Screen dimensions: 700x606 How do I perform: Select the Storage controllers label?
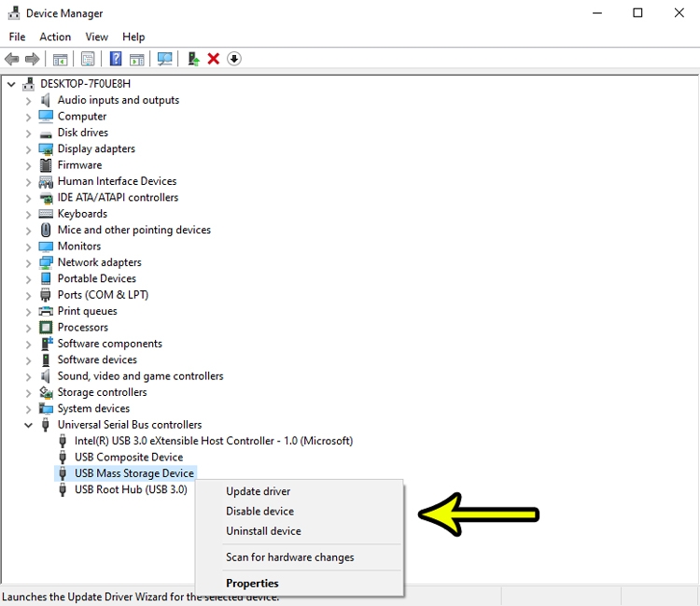pos(102,392)
